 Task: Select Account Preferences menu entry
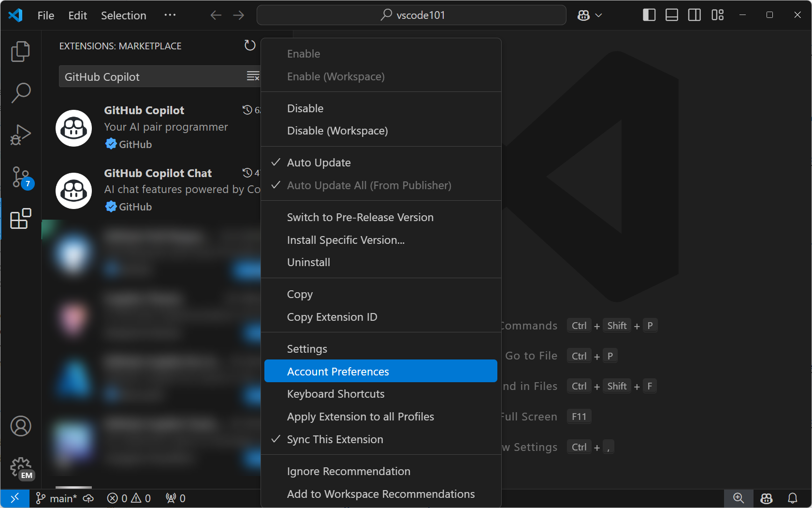click(381, 371)
